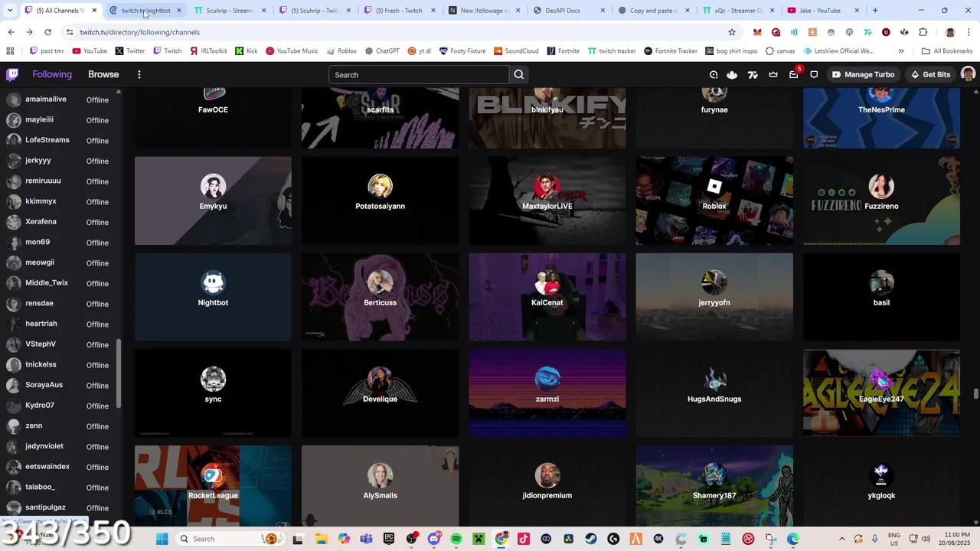
Task: Bookmark this page with the star icon
Action: (x=732, y=32)
